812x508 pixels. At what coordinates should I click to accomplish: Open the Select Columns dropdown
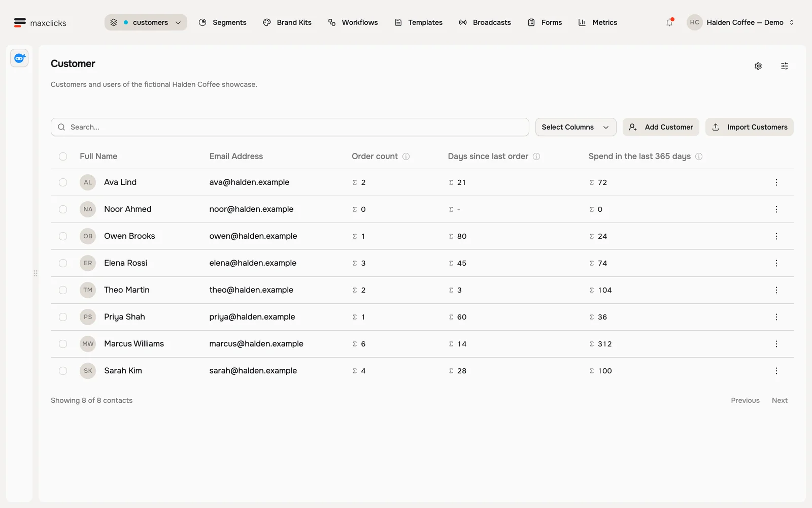tap(576, 127)
